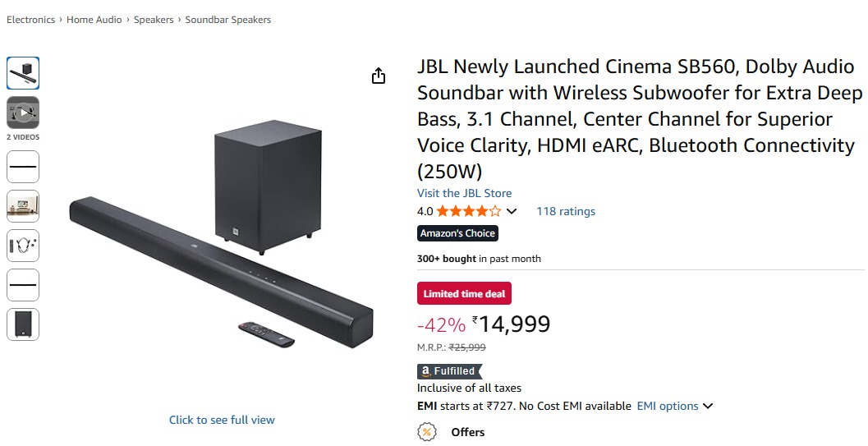This screenshot has width=868, height=446.
Task: Expand the rating breakdown chevron
Action: (512, 212)
